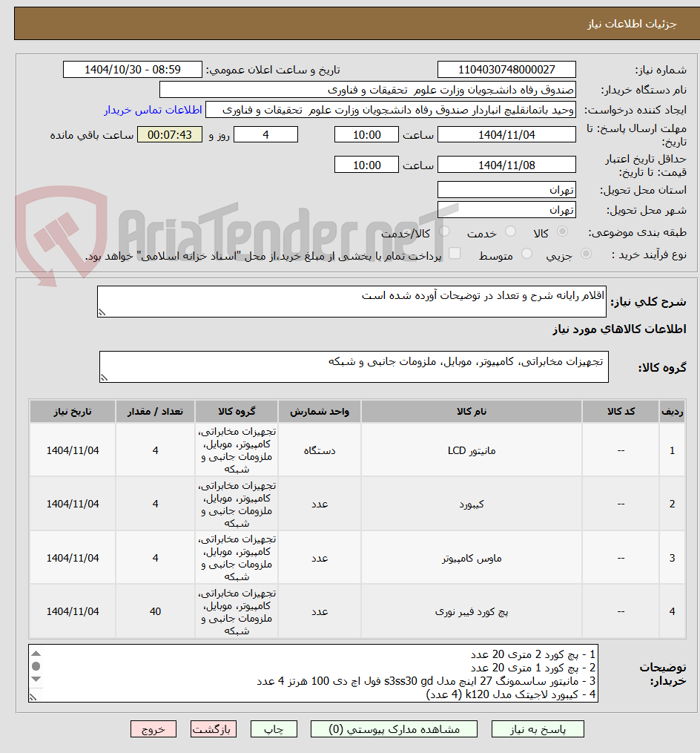Click the نام کالا column header
The height and width of the screenshot is (753, 700).
point(472,412)
